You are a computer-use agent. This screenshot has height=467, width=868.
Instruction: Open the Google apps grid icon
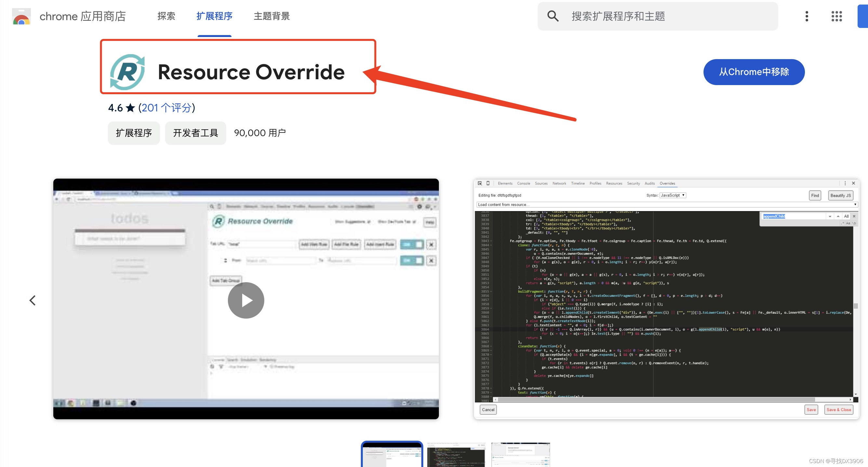pyautogui.click(x=836, y=16)
